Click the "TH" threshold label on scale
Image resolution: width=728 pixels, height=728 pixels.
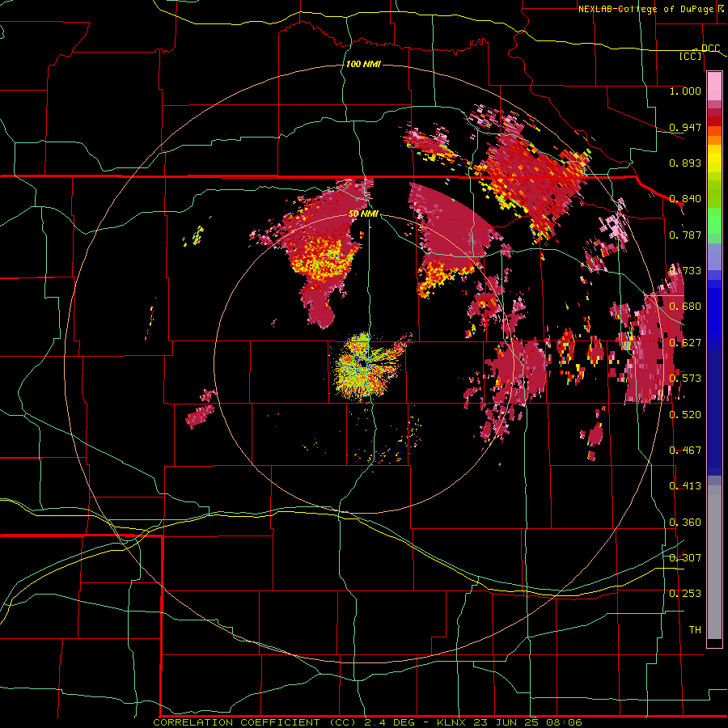pyautogui.click(x=695, y=630)
